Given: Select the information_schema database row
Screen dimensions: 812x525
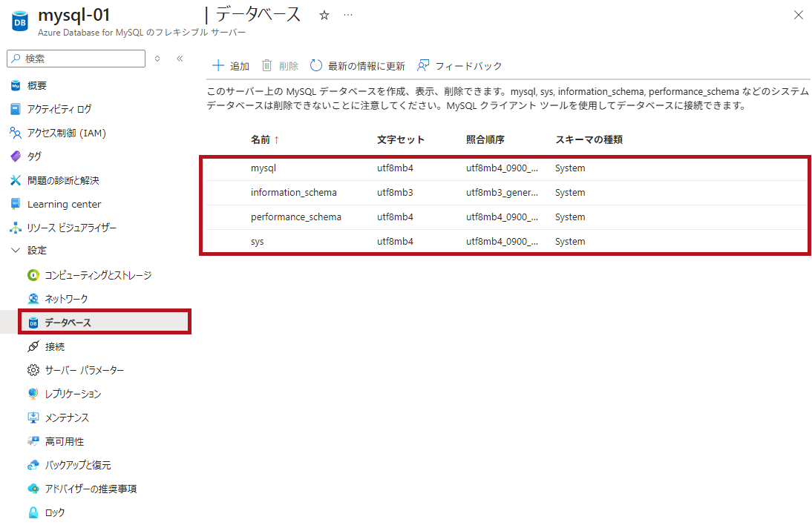Looking at the screenshot, I should tap(293, 193).
